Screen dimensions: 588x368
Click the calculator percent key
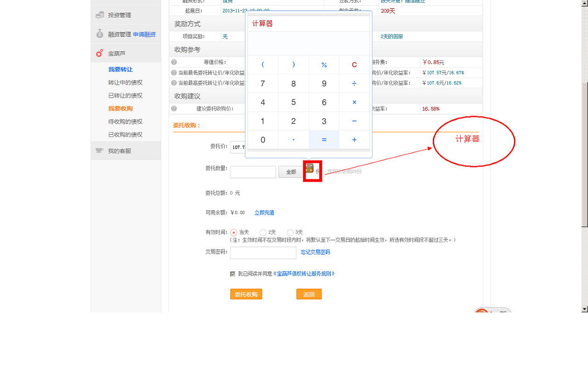pyautogui.click(x=324, y=65)
